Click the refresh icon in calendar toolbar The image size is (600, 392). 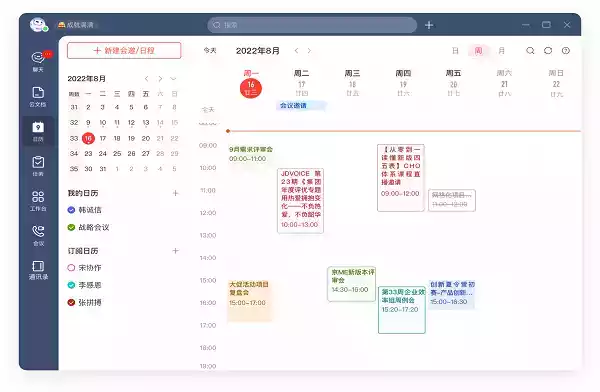[x=548, y=51]
